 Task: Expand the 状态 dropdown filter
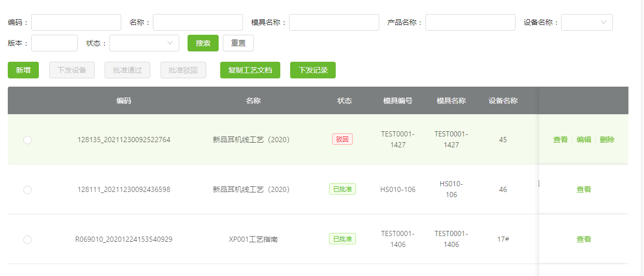(x=144, y=43)
